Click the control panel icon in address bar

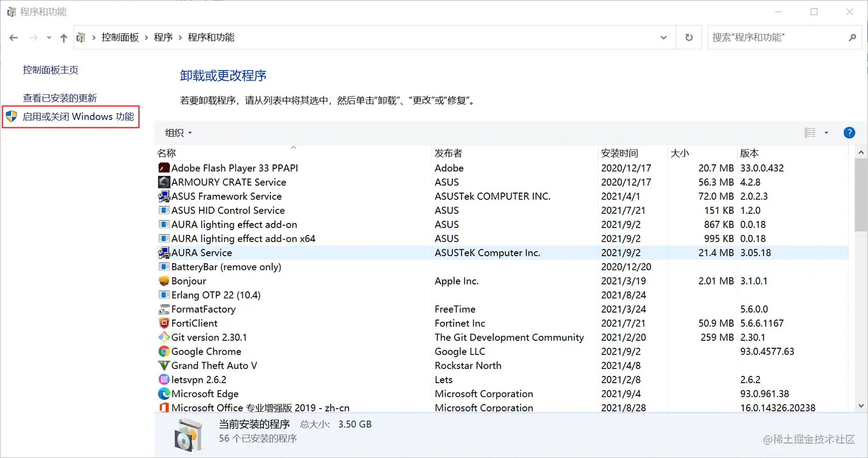pyautogui.click(x=81, y=37)
